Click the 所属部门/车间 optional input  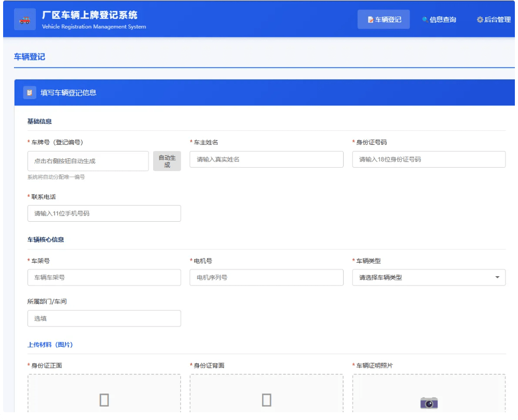pyautogui.click(x=104, y=318)
